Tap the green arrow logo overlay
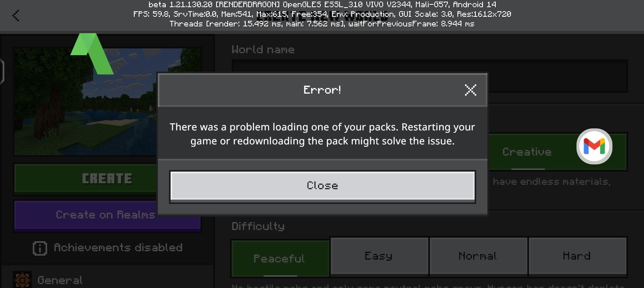This screenshot has height=288, width=644. (x=92, y=54)
